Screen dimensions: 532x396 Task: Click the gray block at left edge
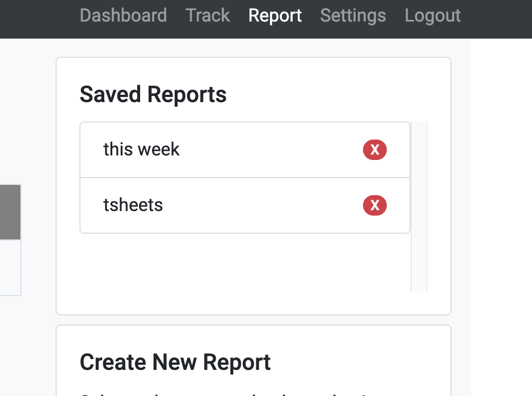click(10, 212)
